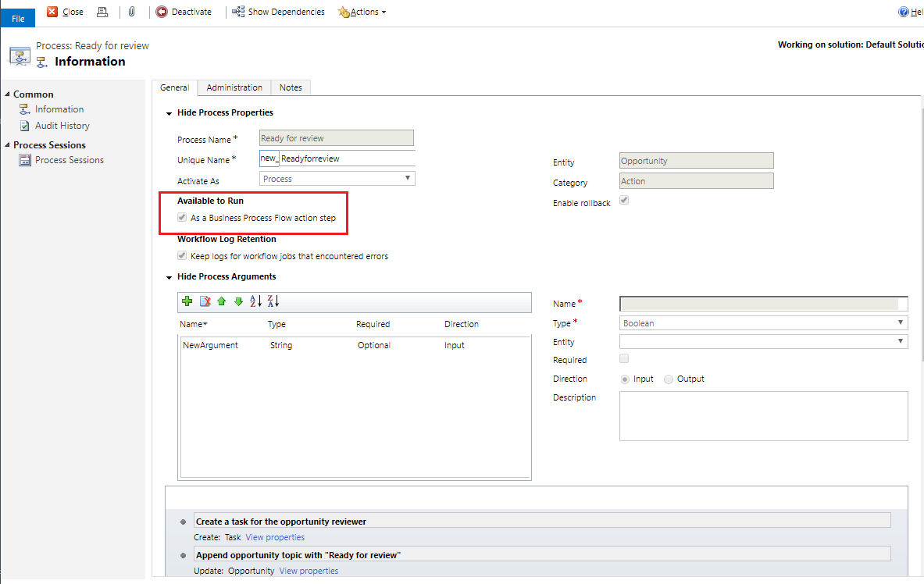
Task: Switch to the Administration tab
Action: click(x=234, y=87)
